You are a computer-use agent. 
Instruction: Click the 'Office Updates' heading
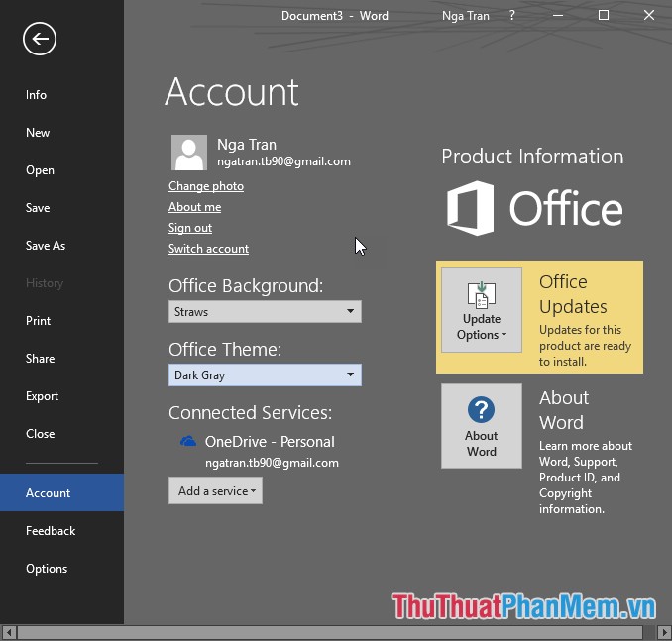coord(573,294)
